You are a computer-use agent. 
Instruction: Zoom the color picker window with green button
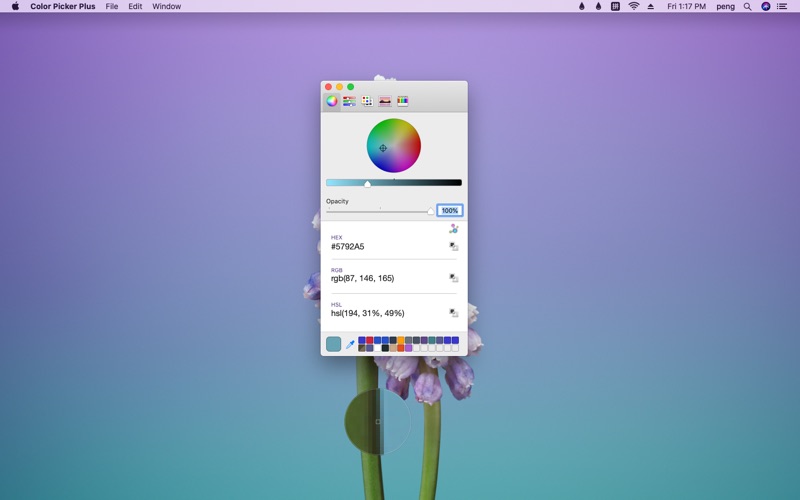click(x=351, y=87)
